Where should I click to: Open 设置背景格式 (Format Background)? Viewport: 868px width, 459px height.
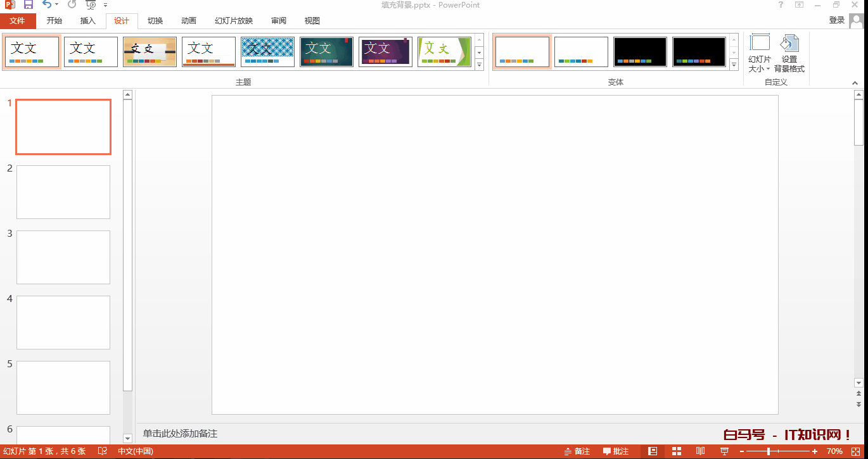[789, 54]
